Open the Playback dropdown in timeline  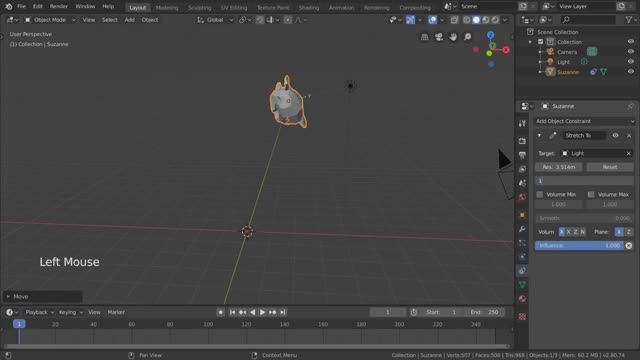click(x=40, y=312)
